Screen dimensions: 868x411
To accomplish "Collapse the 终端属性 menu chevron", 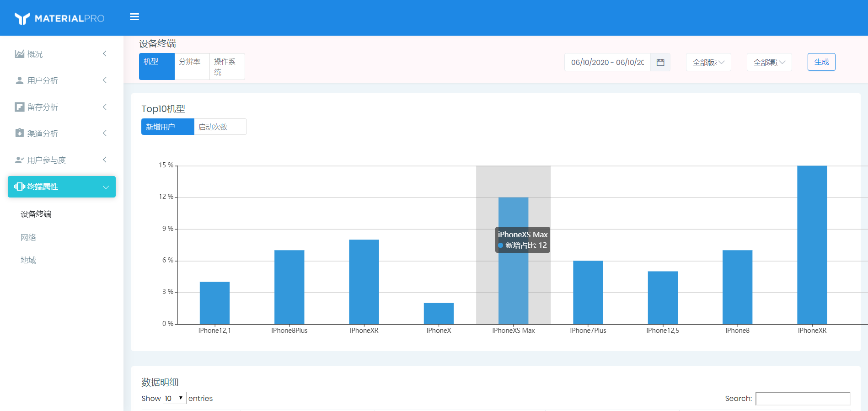I will [106, 187].
